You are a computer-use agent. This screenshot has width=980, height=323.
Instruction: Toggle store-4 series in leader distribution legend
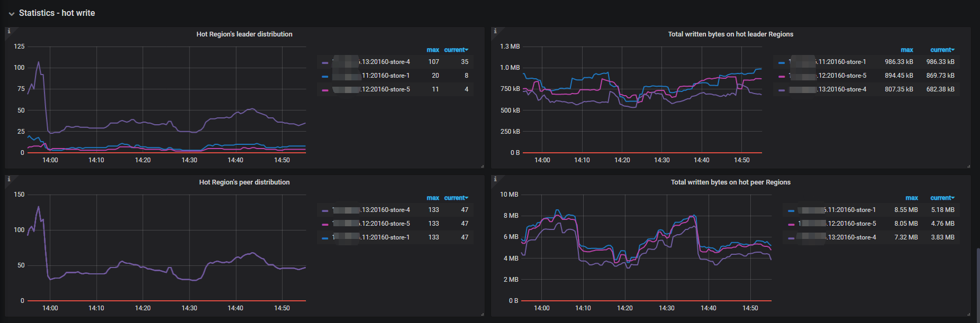pyautogui.click(x=385, y=62)
